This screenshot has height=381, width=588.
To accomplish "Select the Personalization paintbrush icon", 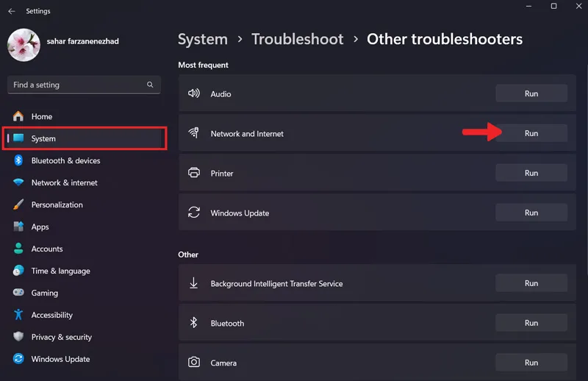I will click(x=18, y=204).
